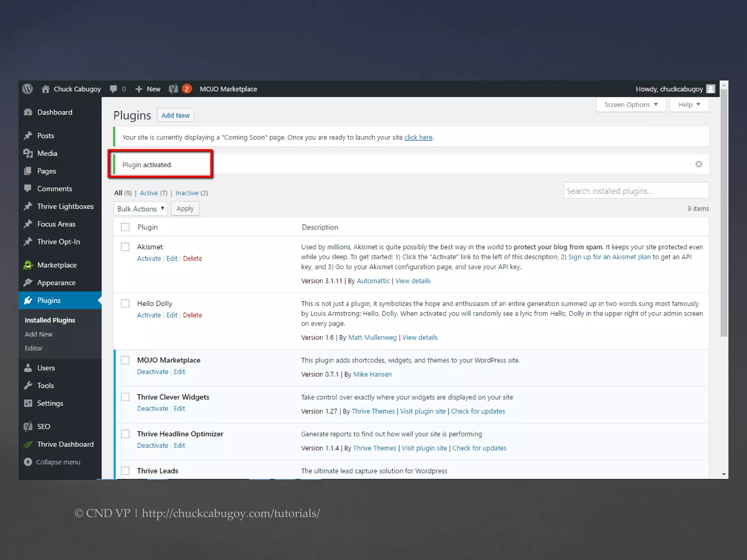Open comments bubble in admin bar

(113, 89)
